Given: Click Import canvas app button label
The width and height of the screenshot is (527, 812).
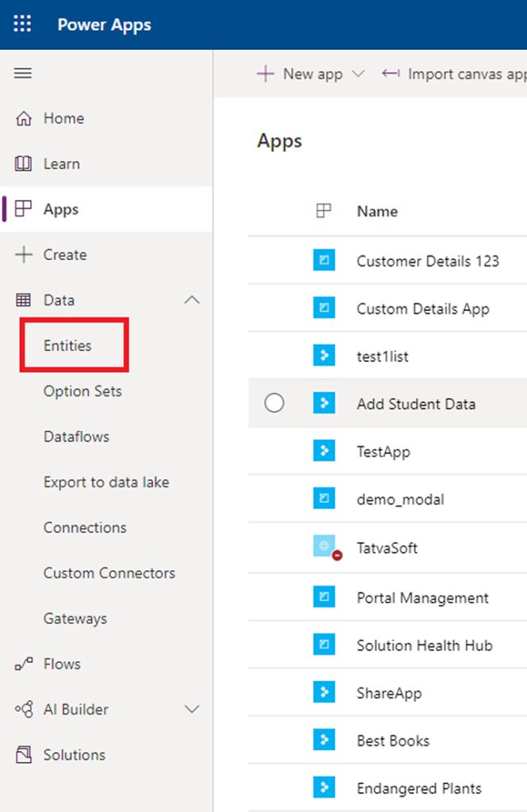Looking at the screenshot, I should click(x=467, y=75).
